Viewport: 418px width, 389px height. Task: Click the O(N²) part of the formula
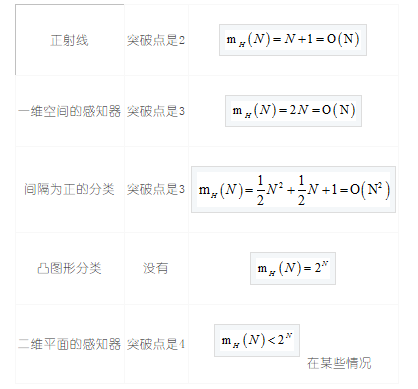370,190
